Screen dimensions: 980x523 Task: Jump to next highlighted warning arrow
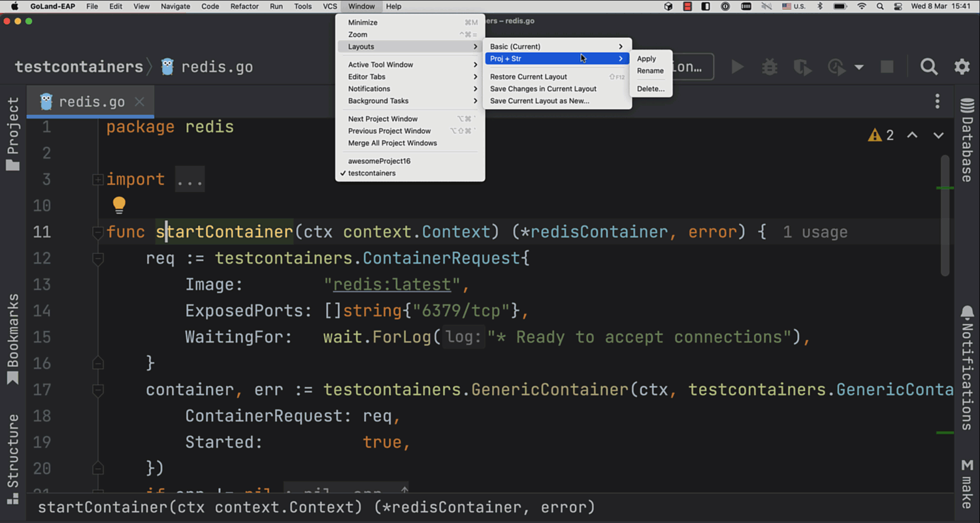pyautogui.click(x=938, y=135)
